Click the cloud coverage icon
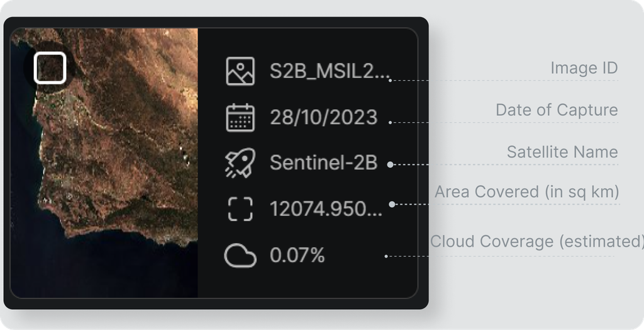Image resolution: width=644 pixels, height=330 pixels. (240, 256)
